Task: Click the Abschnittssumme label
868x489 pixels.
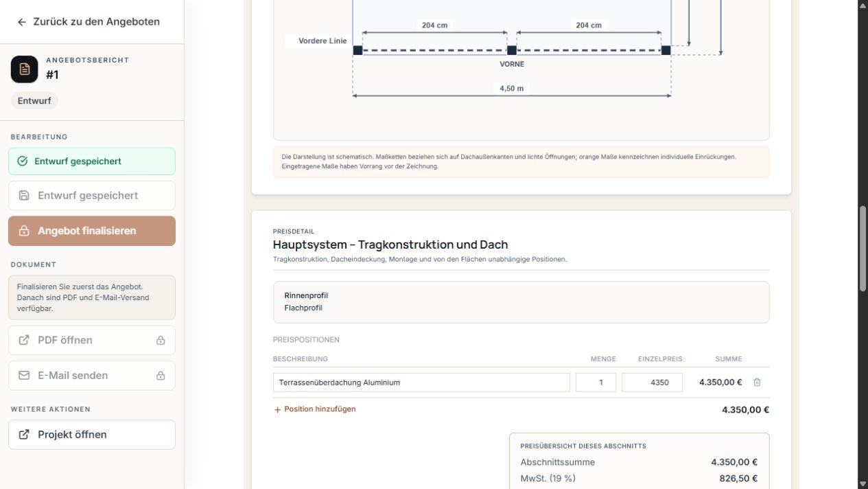Action: coord(558,462)
